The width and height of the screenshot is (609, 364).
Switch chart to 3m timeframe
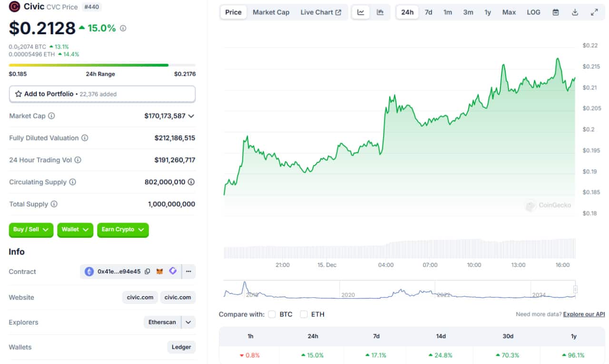click(468, 12)
